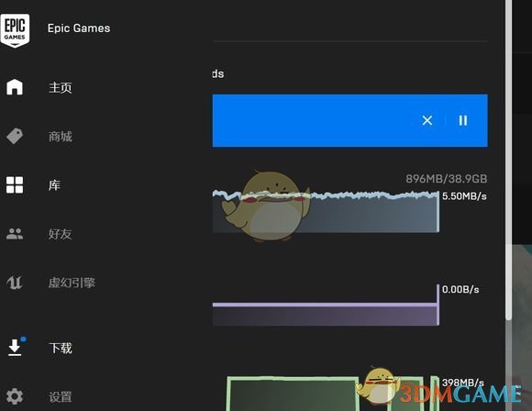Viewport: 532px width, 411px height.
Task: Open the 商城 store page
Action: tap(60, 137)
